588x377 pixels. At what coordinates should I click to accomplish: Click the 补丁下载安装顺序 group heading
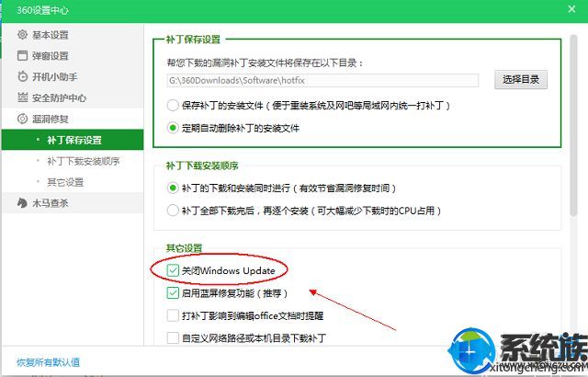pyautogui.click(x=202, y=166)
